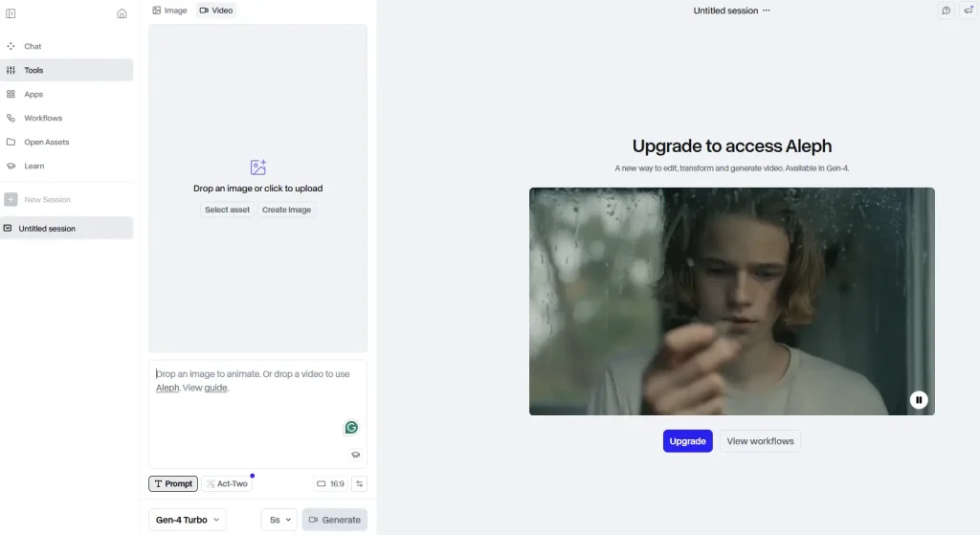Open the Untitled session options menu
This screenshot has height=535, width=980.
pyautogui.click(x=766, y=11)
